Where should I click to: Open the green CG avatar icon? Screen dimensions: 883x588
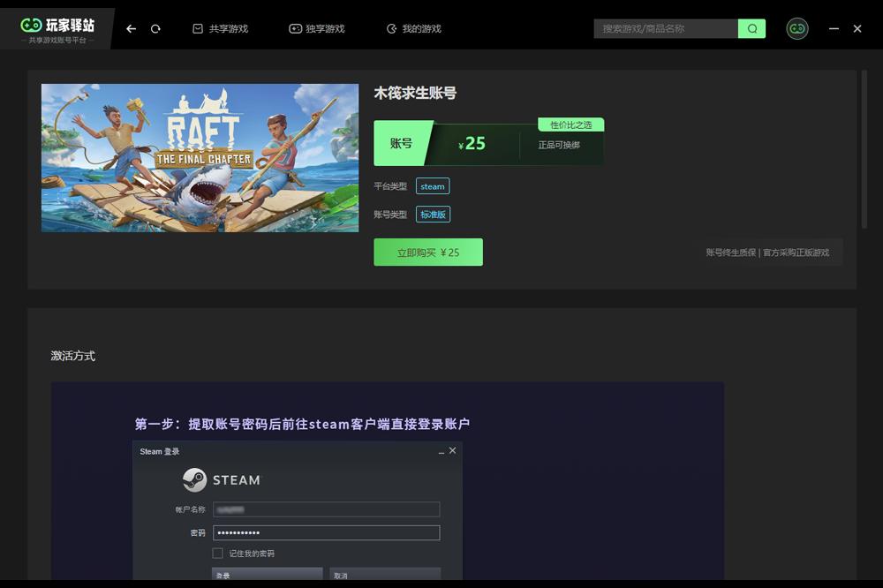coord(797,28)
